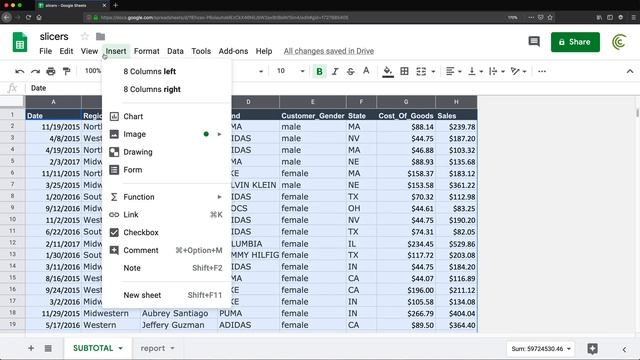Collapse the menus with the up chevron
This screenshot has height=360, width=640.
[x=630, y=71]
